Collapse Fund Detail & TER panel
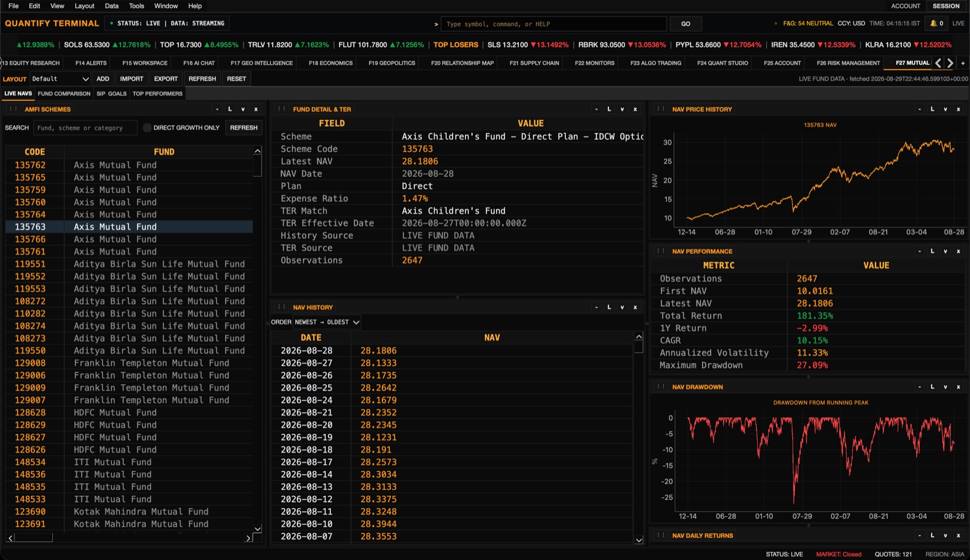 pyautogui.click(x=622, y=109)
